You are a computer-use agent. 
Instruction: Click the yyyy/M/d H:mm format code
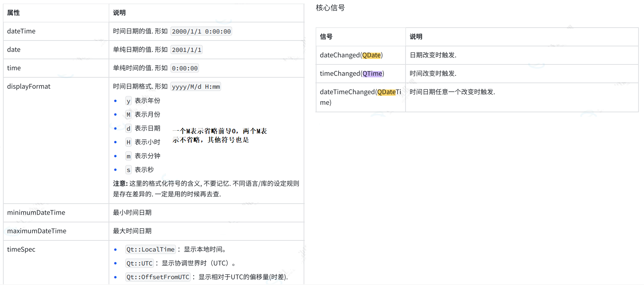pos(196,87)
